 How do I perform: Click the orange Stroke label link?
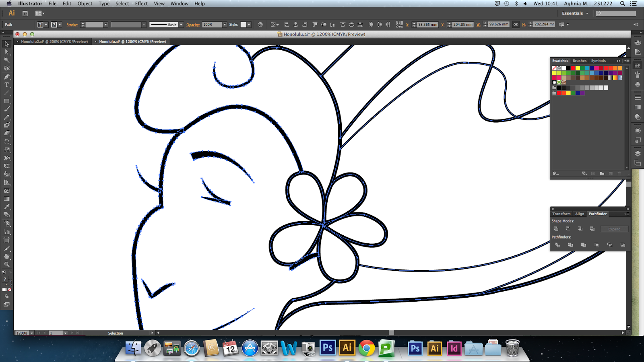[x=72, y=25]
